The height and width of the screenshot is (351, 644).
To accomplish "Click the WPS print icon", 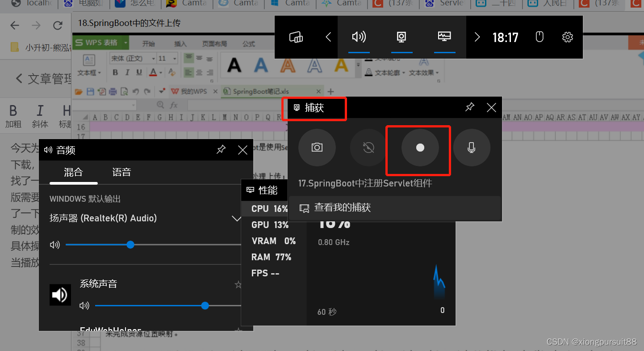I will [113, 92].
